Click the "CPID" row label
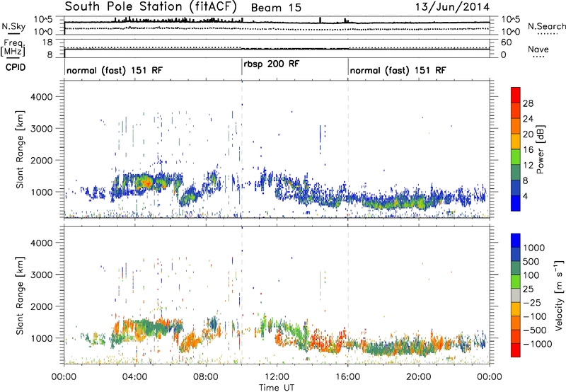 (x=16, y=67)
